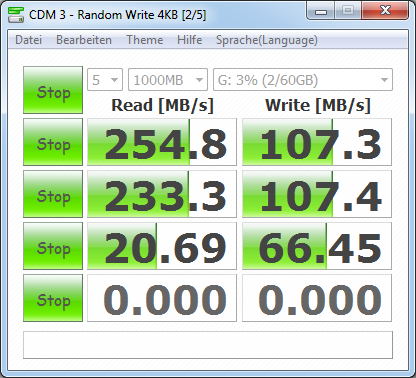Click the Stop button beside 0.000 row
Screen dimensions: 416x378
click(53, 298)
